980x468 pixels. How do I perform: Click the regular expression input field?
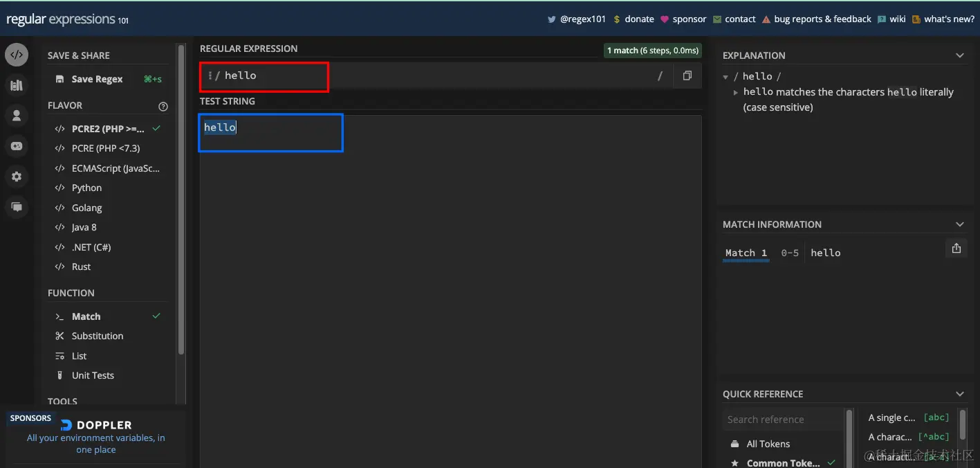pos(436,75)
